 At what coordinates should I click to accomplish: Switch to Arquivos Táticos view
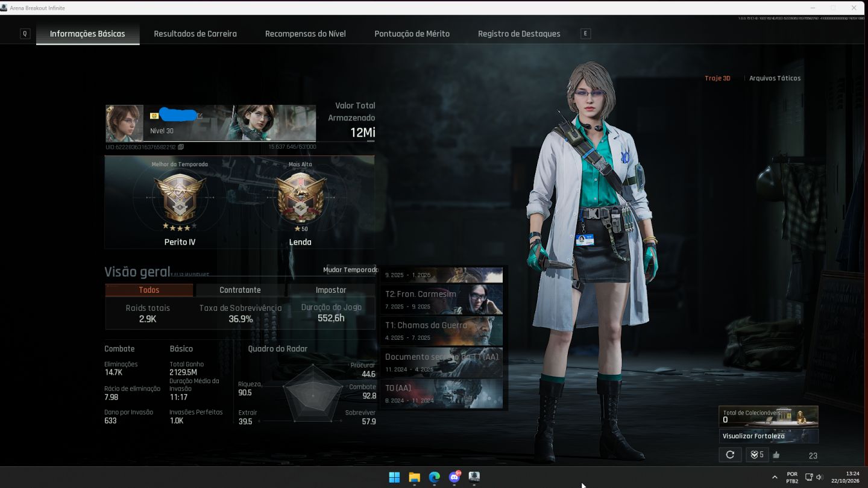(775, 78)
